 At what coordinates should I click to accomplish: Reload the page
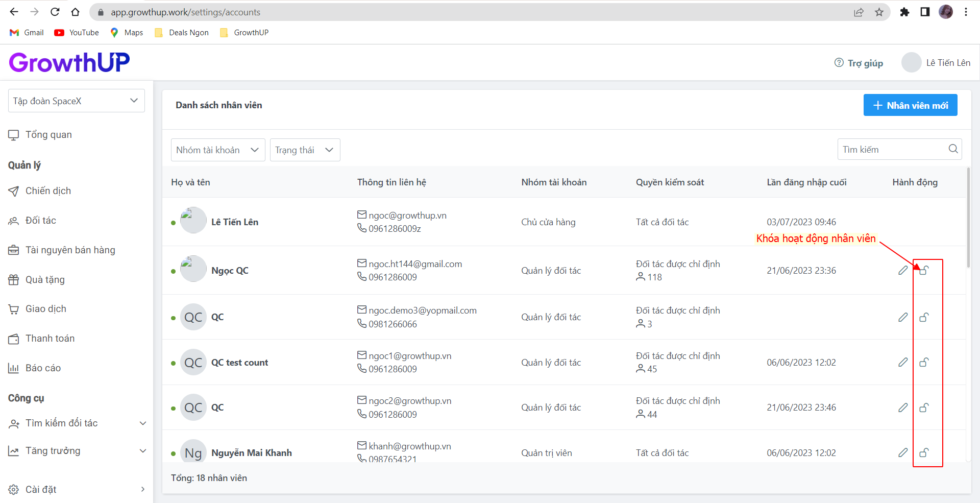click(55, 12)
